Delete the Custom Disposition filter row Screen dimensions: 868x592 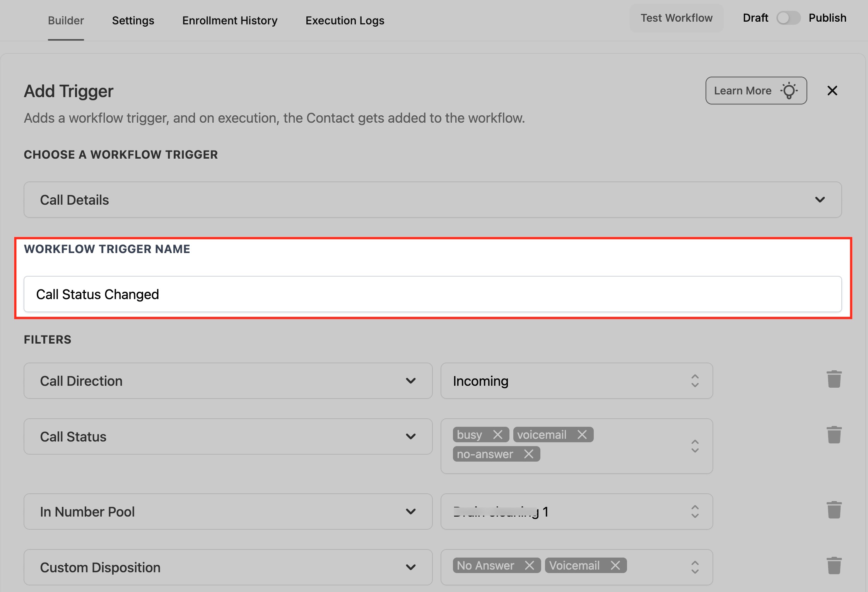pyautogui.click(x=834, y=566)
